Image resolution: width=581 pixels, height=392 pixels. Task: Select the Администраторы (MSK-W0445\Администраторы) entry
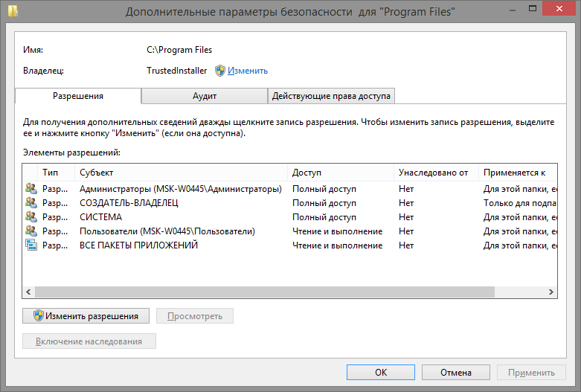tap(290, 189)
